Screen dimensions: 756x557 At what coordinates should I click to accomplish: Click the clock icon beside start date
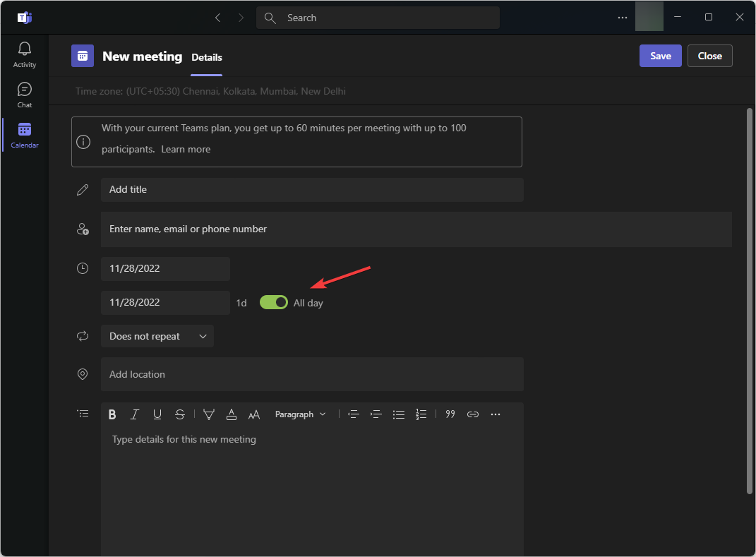coord(83,268)
